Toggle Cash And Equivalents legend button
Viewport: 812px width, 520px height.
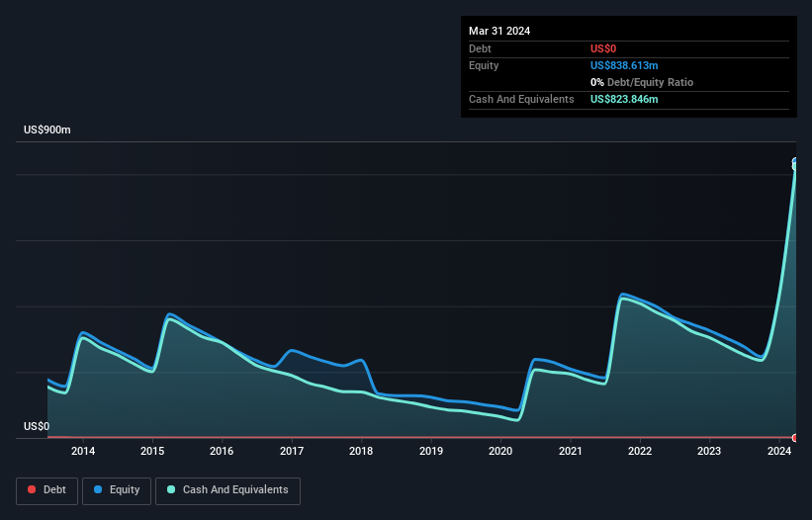[x=227, y=490]
